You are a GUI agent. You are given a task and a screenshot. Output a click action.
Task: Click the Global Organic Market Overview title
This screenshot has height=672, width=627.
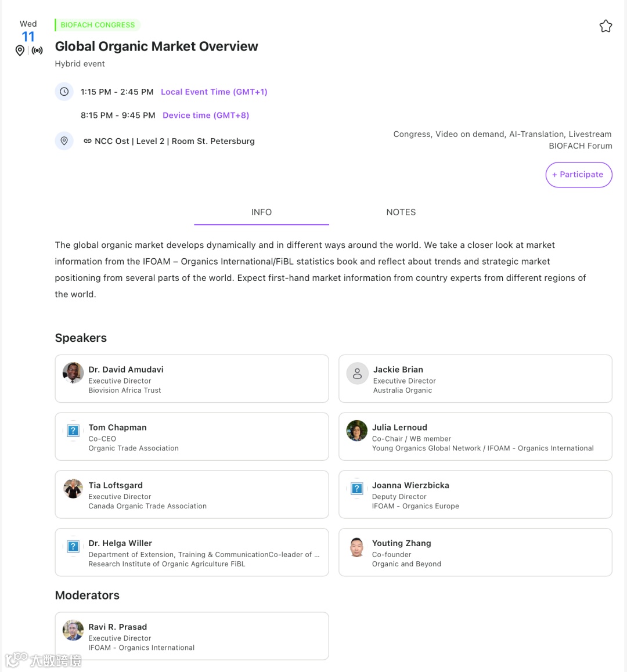tap(157, 46)
